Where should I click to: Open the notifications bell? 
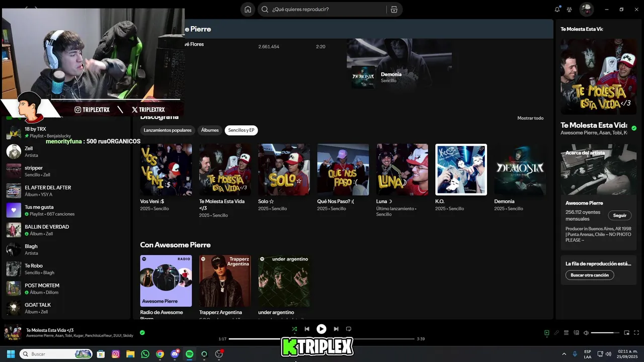[557, 9]
